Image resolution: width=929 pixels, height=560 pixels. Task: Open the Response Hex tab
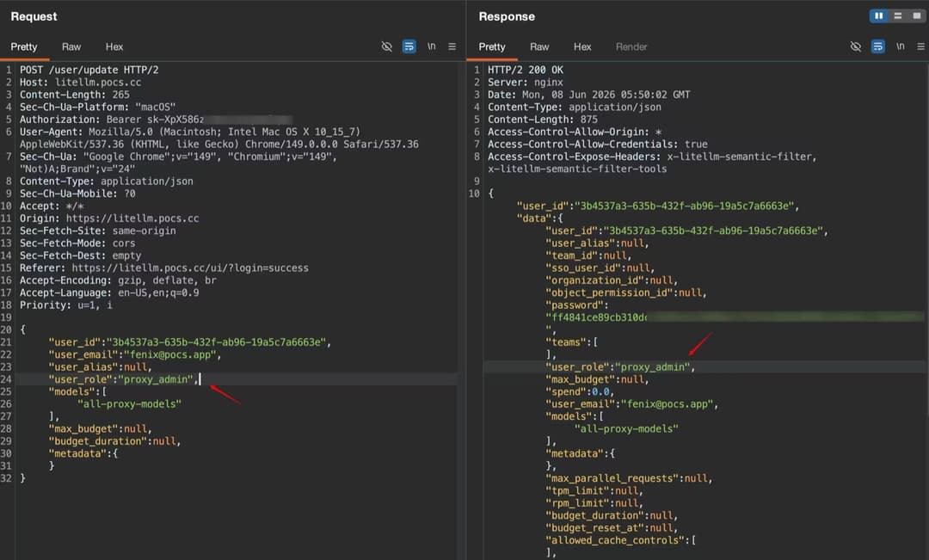coord(582,46)
